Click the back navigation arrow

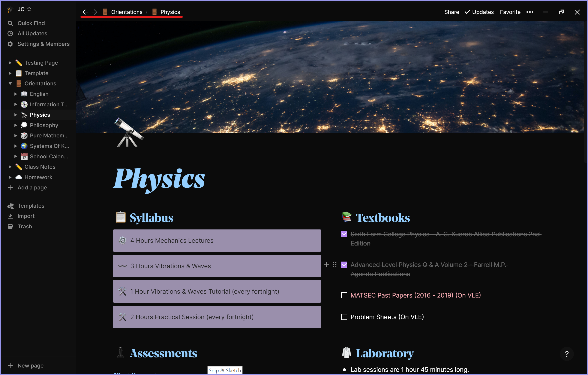[x=85, y=12]
